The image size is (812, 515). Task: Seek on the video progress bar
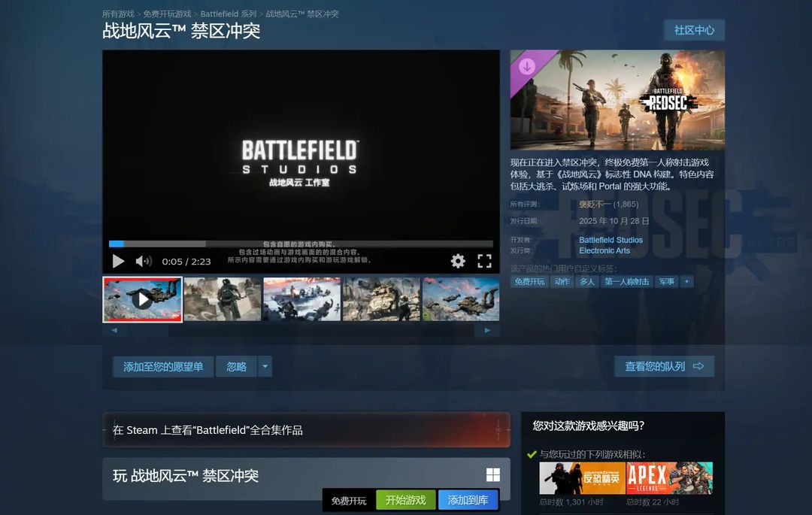(x=301, y=244)
